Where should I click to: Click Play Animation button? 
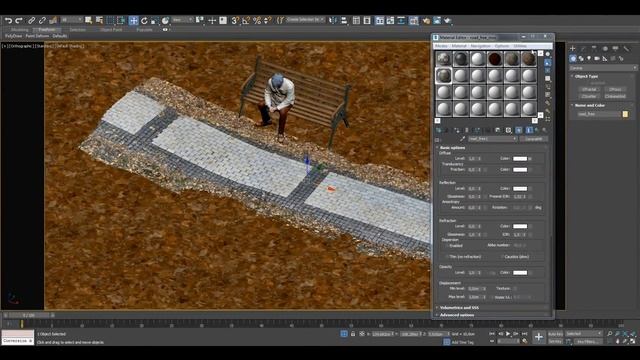[x=508, y=333]
